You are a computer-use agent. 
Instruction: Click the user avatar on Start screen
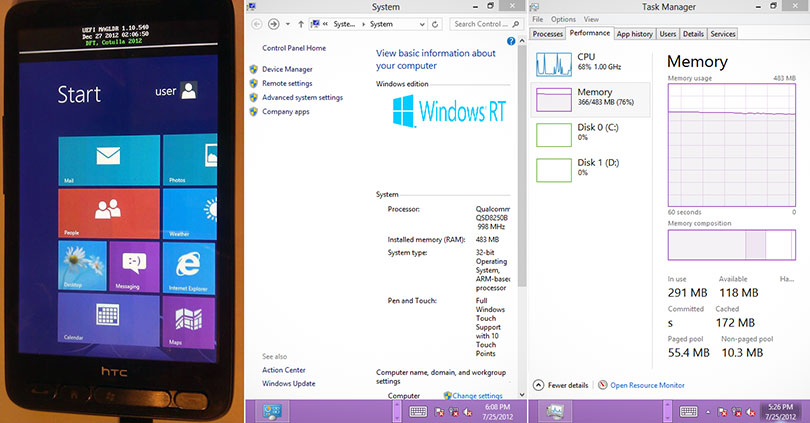click(187, 91)
